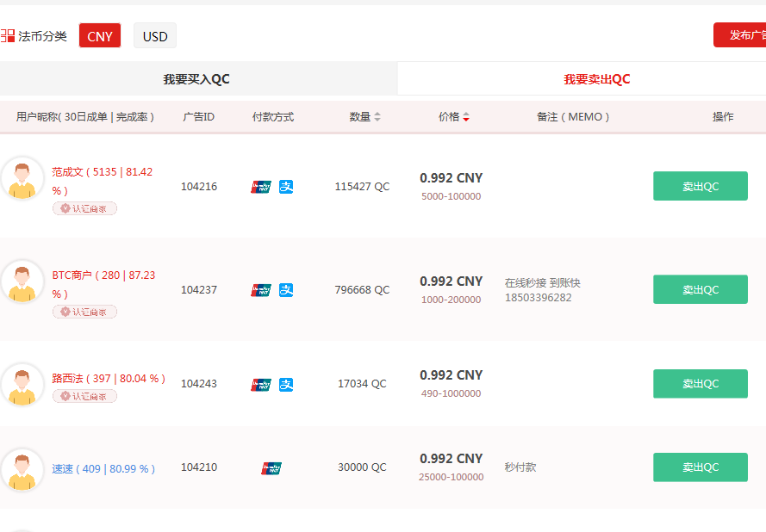Click 认证商家 badge under 路西法
This screenshot has width=766, height=532.
click(x=84, y=396)
